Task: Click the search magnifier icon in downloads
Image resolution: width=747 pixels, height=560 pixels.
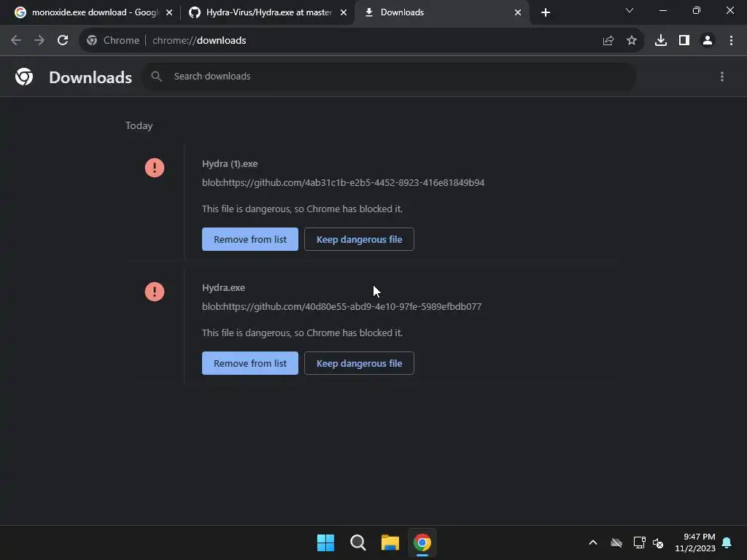Action: click(x=156, y=76)
